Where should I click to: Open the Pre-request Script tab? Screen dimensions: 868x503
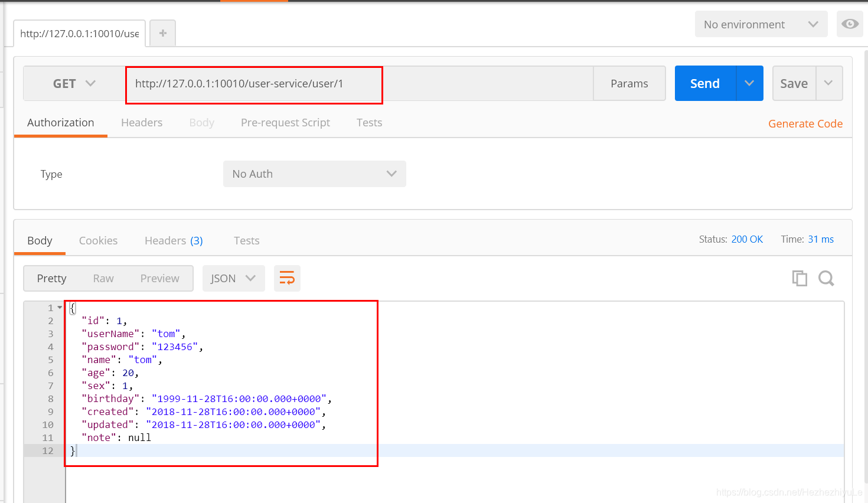(x=285, y=122)
